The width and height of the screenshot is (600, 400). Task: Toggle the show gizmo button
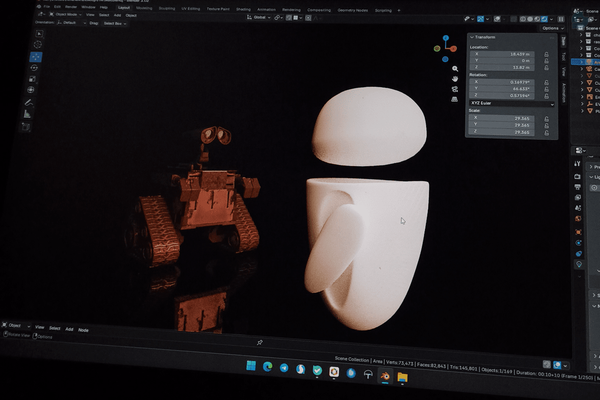tap(480, 19)
